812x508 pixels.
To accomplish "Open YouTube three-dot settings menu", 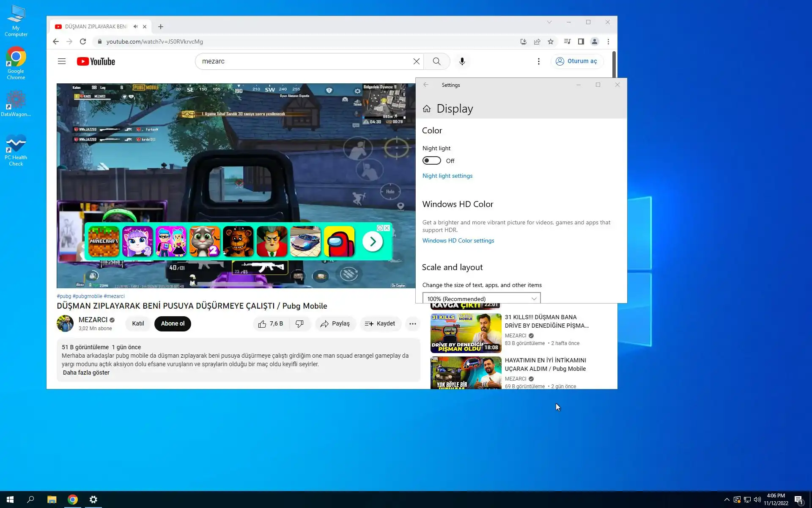I will (538, 61).
